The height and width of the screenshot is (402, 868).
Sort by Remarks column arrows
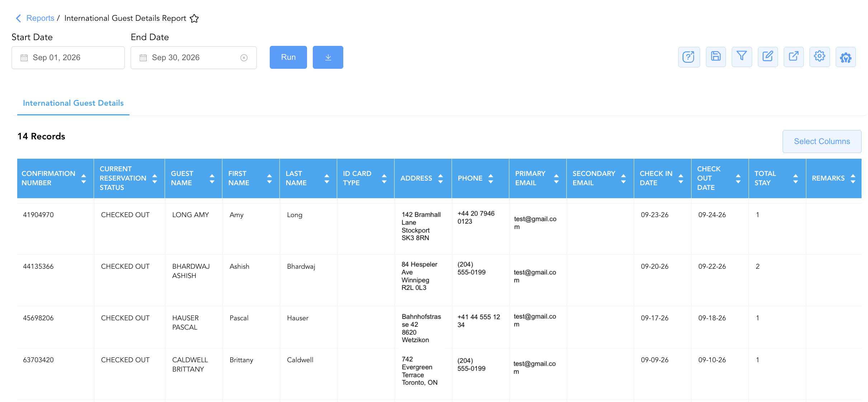pyautogui.click(x=853, y=178)
